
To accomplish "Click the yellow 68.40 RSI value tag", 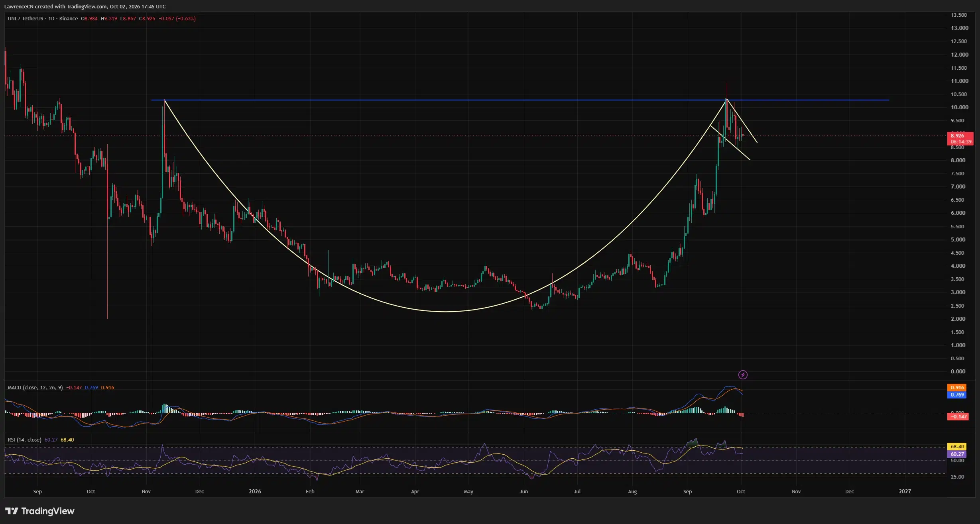I will coord(957,446).
